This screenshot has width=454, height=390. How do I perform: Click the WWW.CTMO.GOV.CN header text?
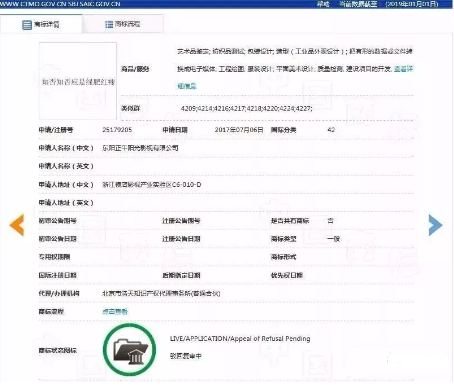pos(60,4)
